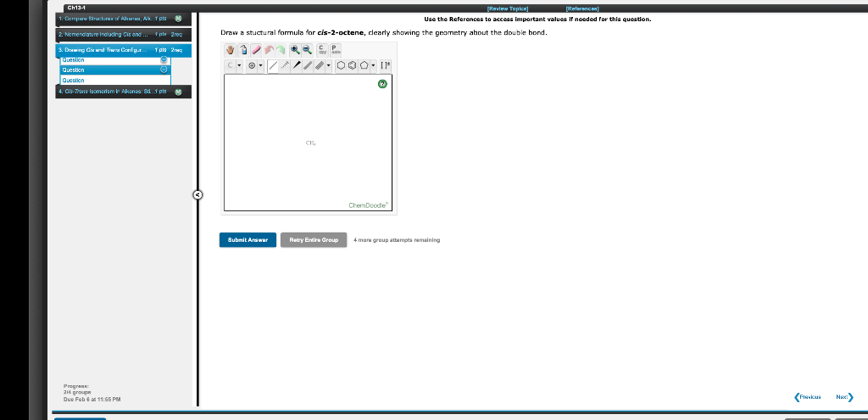868x420 pixels.
Task: Select the benzene ring tool
Action: (353, 65)
